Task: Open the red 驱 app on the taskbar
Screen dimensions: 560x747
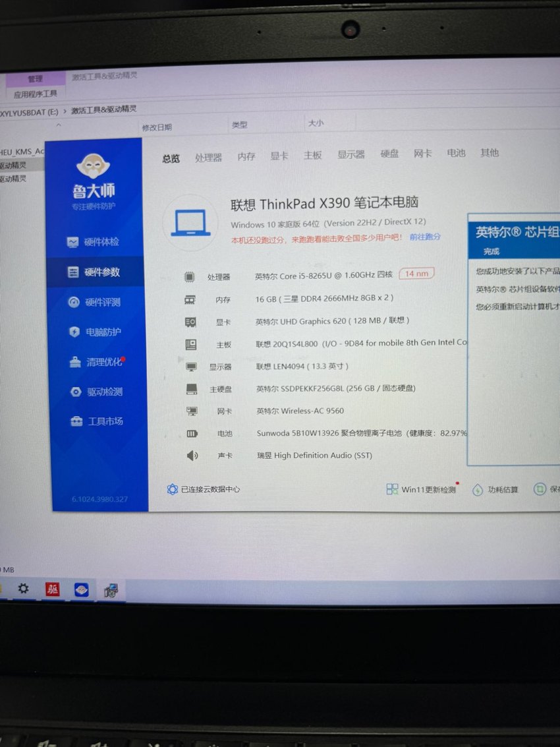Action: pos(53,590)
